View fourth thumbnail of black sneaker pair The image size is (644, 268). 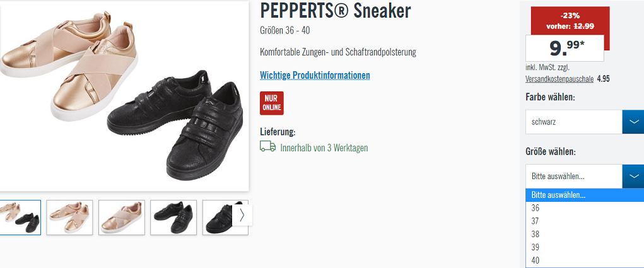pos(173,218)
